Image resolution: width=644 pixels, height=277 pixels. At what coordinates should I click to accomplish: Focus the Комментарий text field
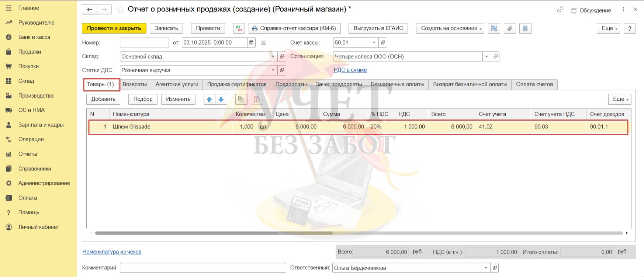(203, 268)
